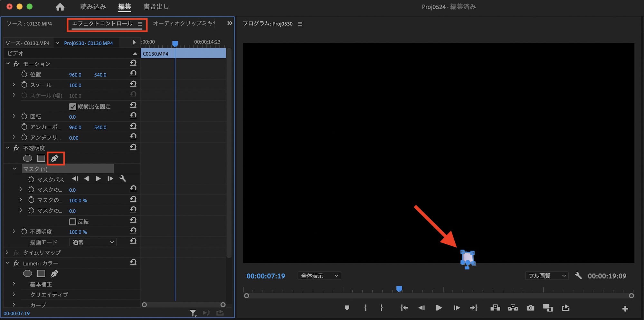Switch to the 書き出し workspace tab

[x=156, y=7]
